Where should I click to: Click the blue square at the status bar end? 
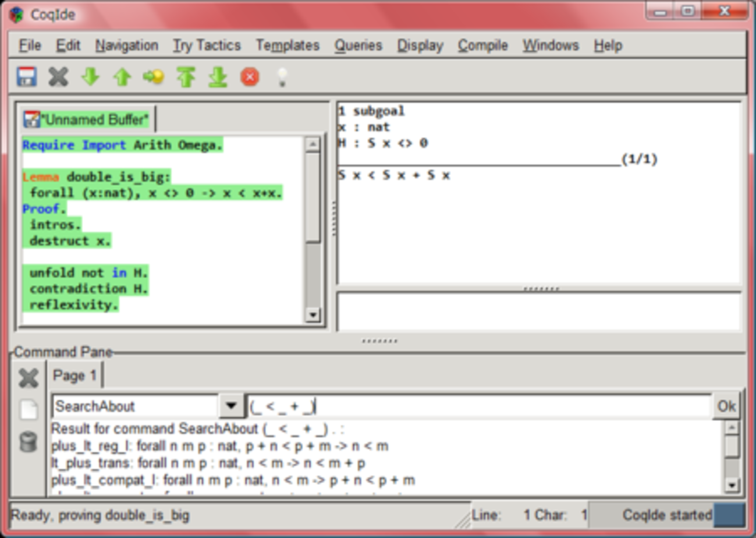[729, 515]
